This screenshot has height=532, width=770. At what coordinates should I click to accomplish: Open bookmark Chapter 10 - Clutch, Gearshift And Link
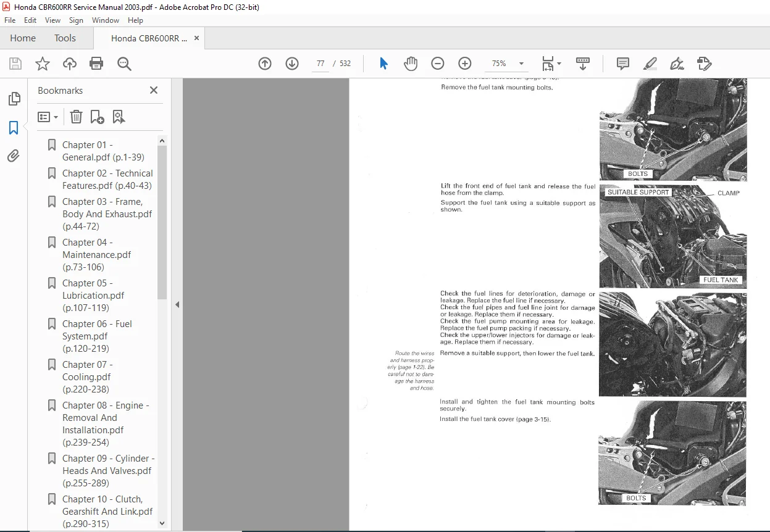click(x=107, y=512)
